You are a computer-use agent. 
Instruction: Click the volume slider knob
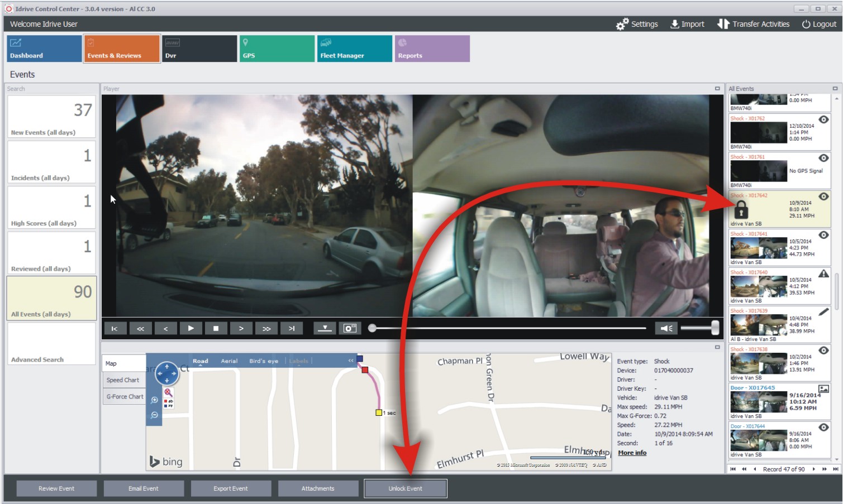(715, 328)
